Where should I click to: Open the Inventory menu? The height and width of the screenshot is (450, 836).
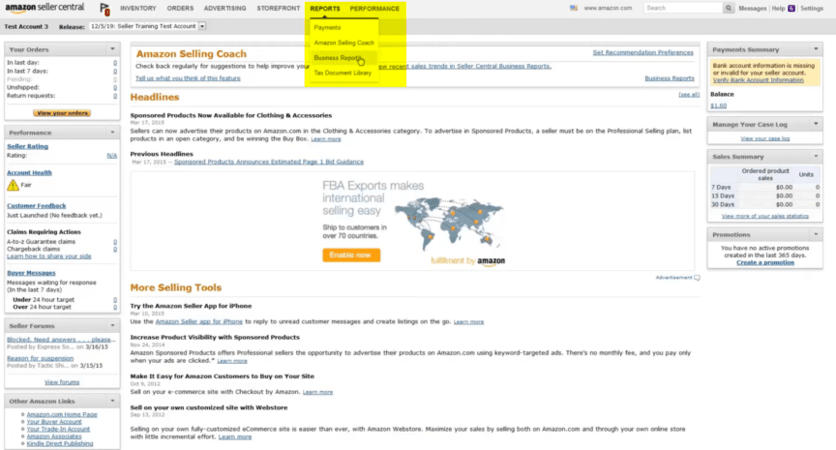[x=138, y=8]
